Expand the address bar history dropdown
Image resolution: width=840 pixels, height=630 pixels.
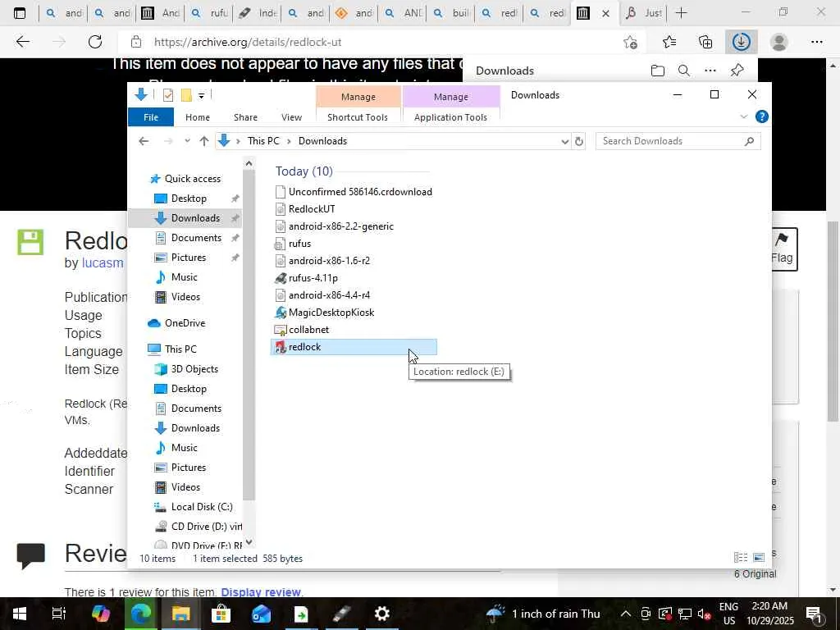point(564,141)
